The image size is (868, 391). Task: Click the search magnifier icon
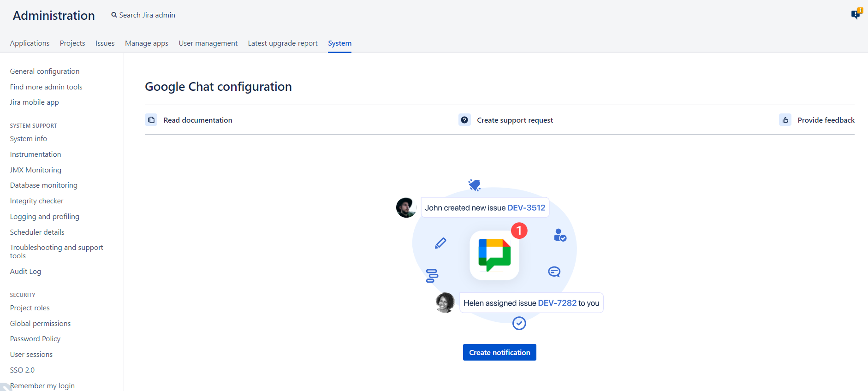coord(114,15)
